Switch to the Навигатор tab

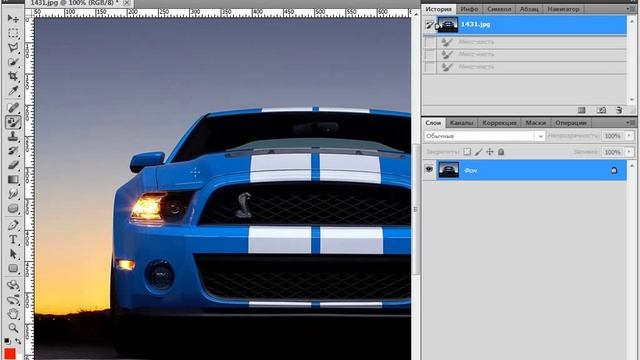pos(563,9)
